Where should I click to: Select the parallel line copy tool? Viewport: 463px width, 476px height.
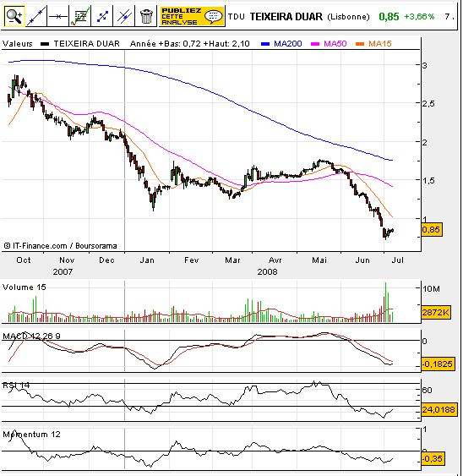[124, 16]
